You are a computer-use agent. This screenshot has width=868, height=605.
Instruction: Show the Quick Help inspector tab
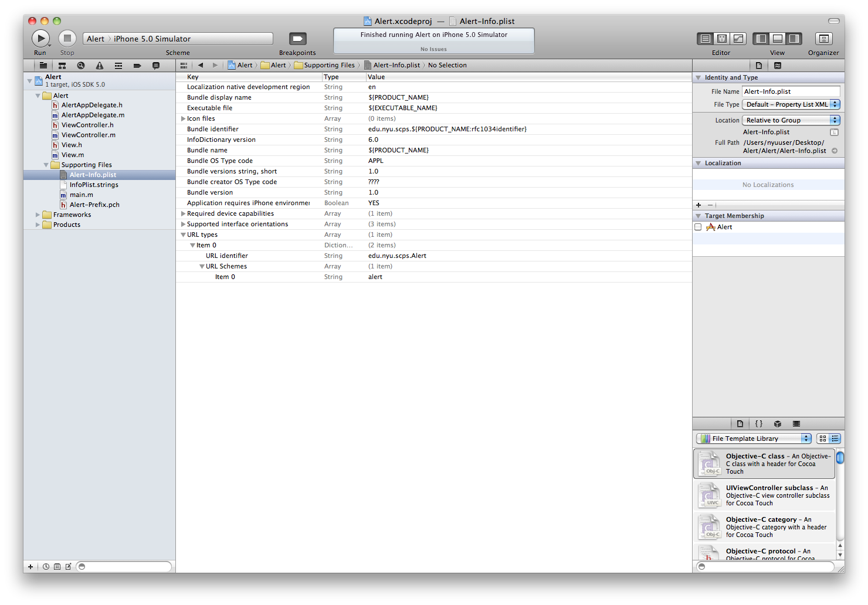pyautogui.click(x=778, y=66)
